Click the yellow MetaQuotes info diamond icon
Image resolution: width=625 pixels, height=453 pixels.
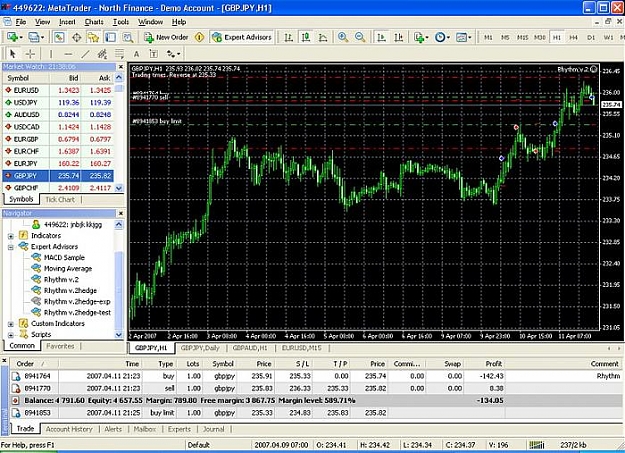coord(199,37)
